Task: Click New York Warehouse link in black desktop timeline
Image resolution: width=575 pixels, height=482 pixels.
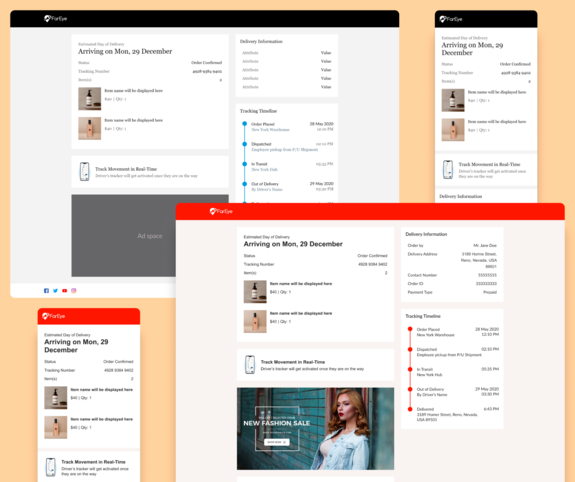Action: tap(270, 129)
